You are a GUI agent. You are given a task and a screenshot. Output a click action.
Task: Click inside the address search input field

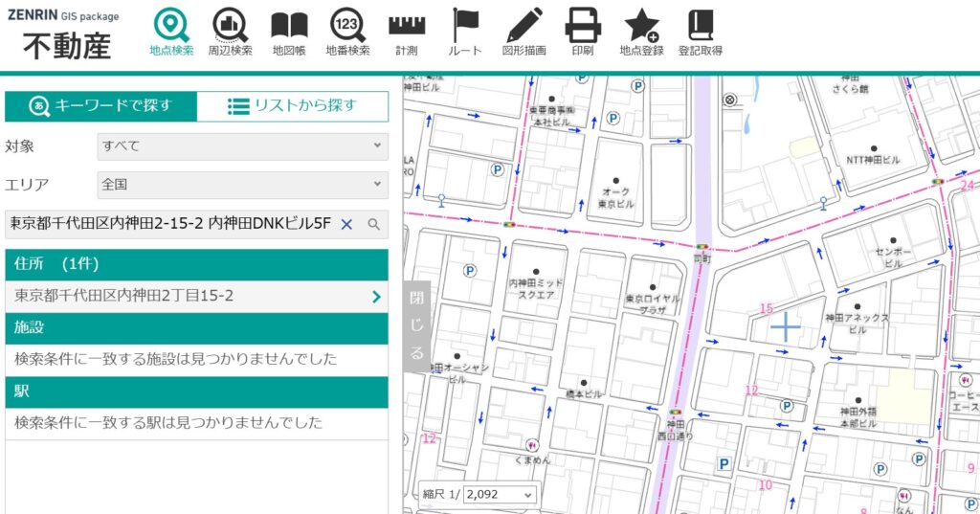[170, 224]
